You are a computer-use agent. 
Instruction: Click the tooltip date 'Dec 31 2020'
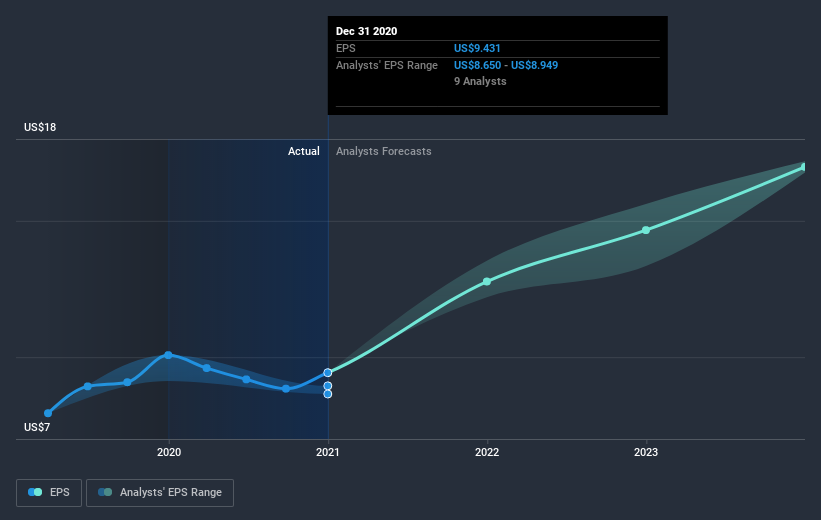[367, 31]
